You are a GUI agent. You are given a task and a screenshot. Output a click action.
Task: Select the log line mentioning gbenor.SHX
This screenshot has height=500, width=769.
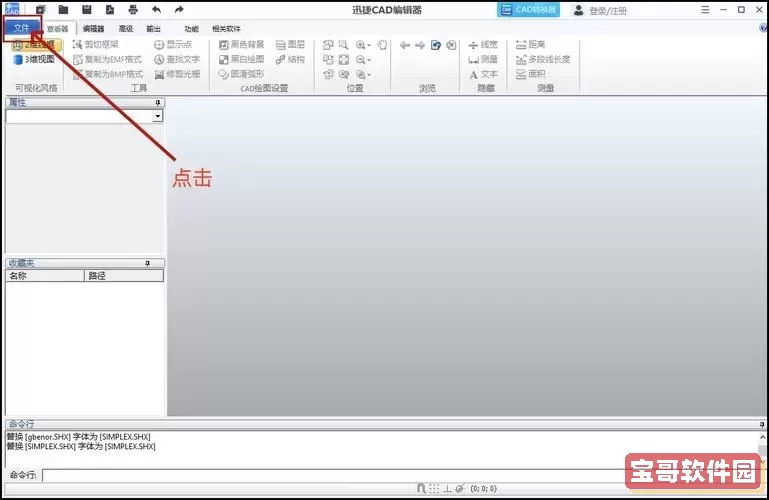pyautogui.click(x=78, y=436)
